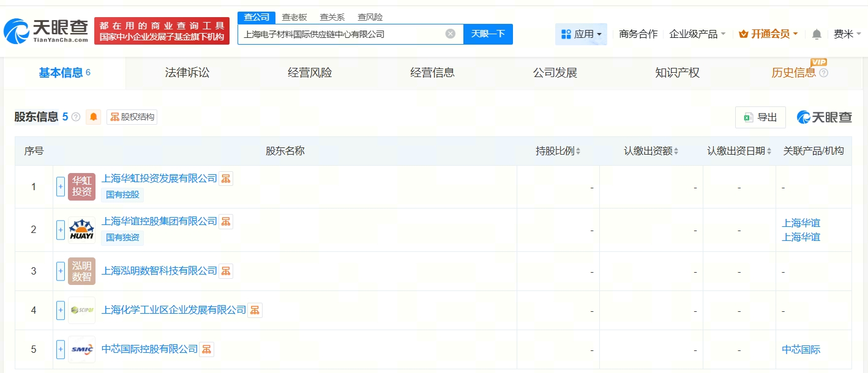
Task: Switch to the 查公司 search tab
Action: point(256,17)
